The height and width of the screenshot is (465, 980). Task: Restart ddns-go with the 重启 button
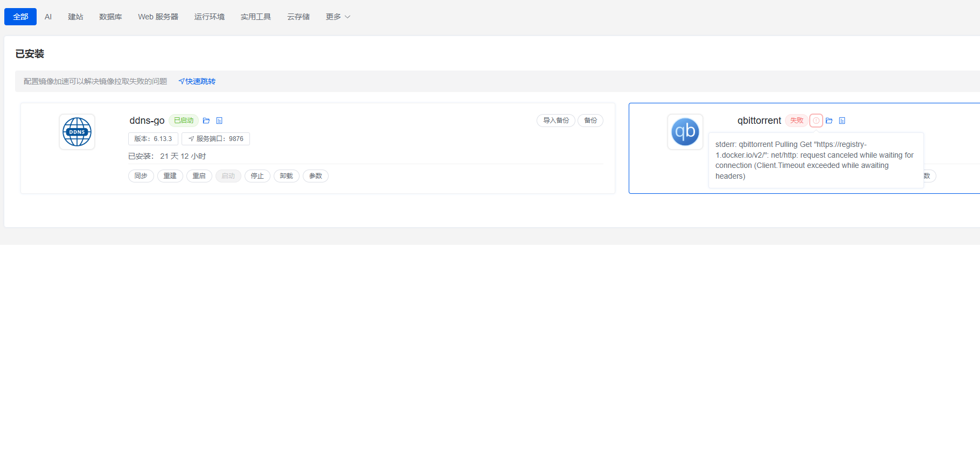199,176
